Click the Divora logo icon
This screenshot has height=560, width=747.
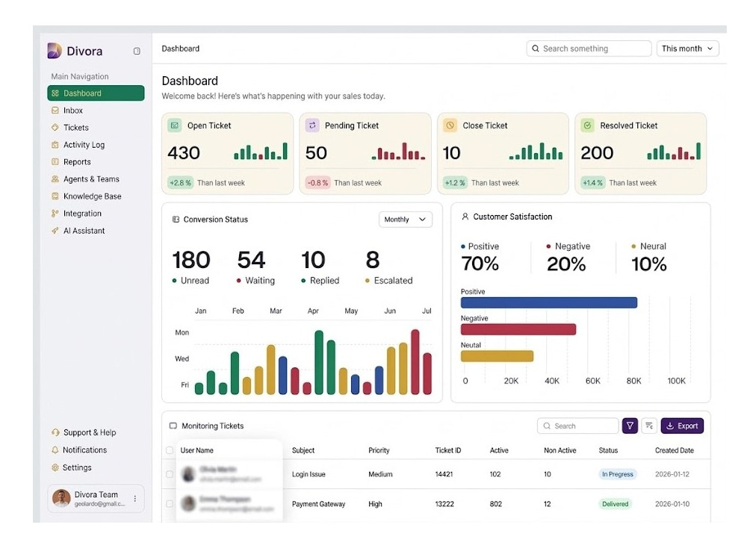55,51
